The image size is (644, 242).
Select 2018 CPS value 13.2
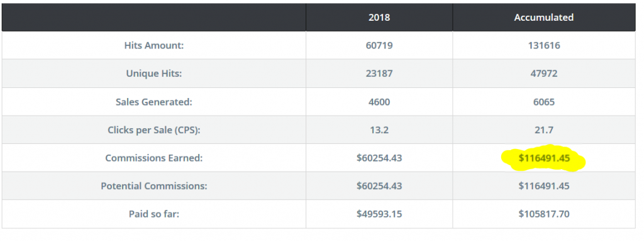(379, 130)
